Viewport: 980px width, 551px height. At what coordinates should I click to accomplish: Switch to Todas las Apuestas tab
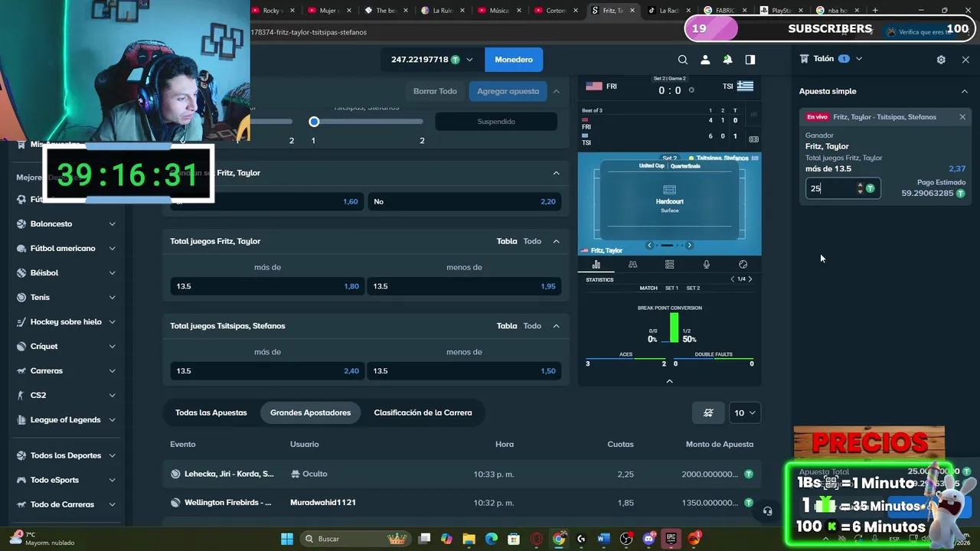coord(211,413)
